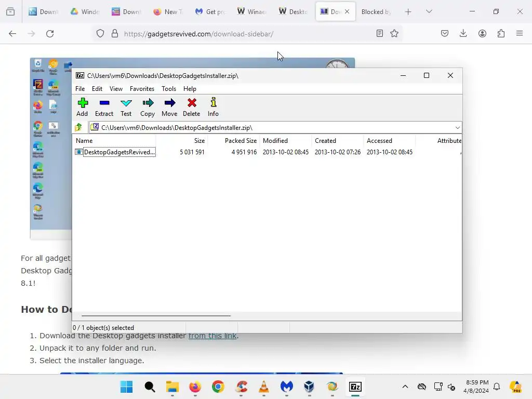Viewport: 532px width, 399px height.
Task: Open the Info tool in 7-Zip
Action: point(213,107)
